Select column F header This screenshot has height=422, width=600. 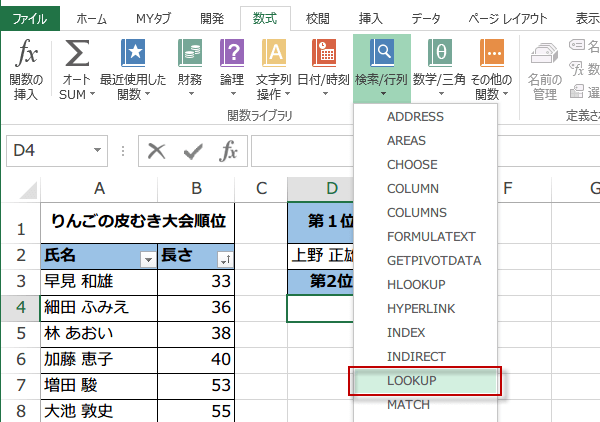[524, 189]
